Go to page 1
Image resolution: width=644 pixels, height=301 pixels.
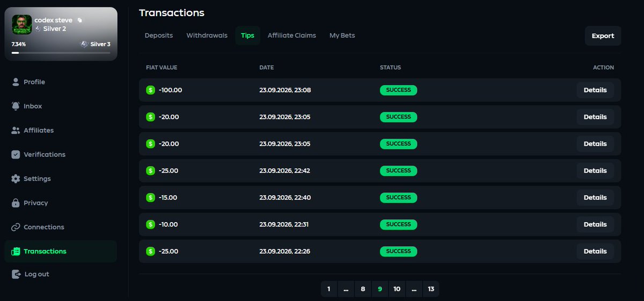329,289
